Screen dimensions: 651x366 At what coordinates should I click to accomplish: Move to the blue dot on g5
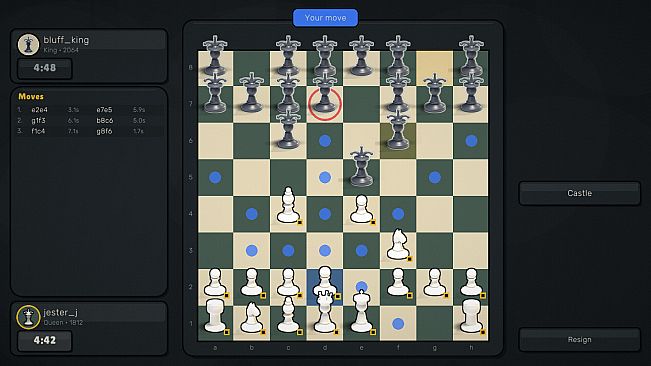(434, 178)
